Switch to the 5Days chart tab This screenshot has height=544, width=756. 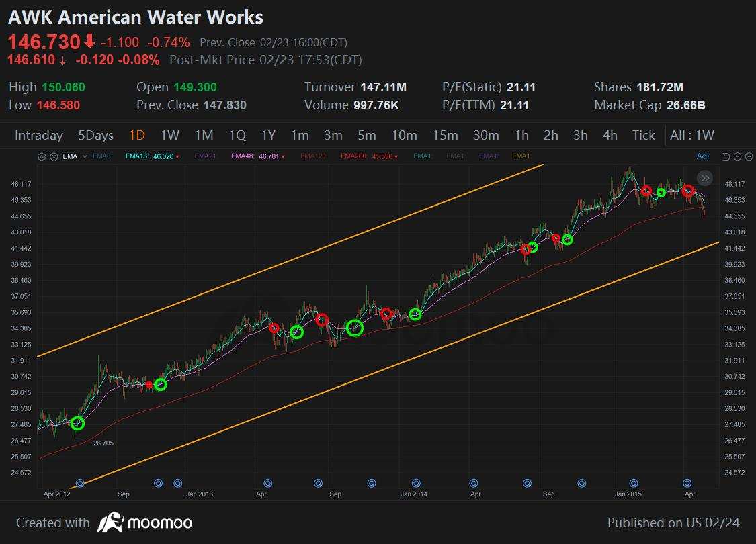96,136
